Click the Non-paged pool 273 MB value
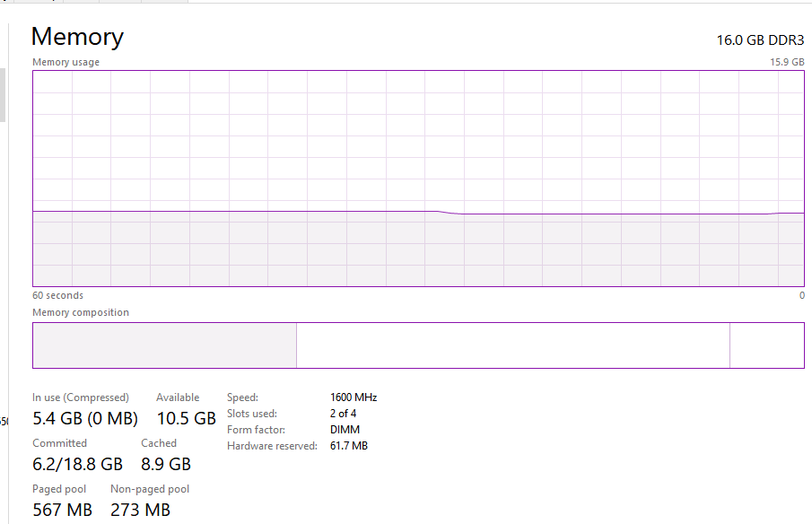 [140, 510]
